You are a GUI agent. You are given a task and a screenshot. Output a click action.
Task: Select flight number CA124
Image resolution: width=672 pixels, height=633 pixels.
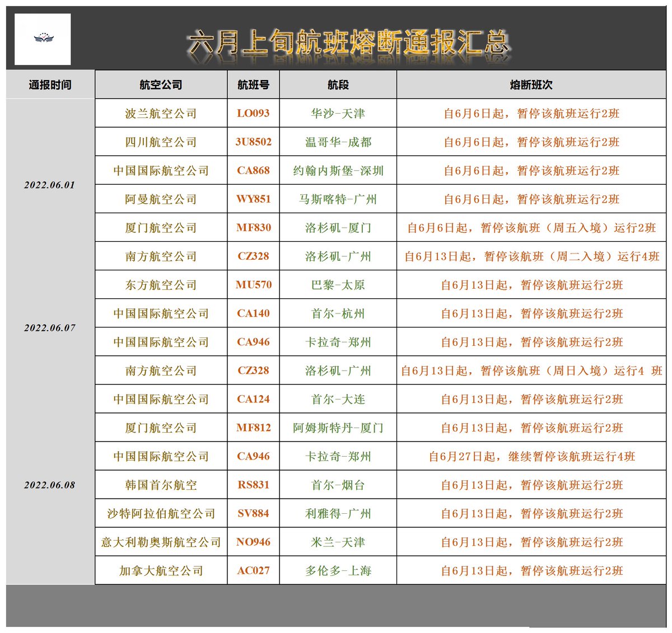click(x=254, y=399)
